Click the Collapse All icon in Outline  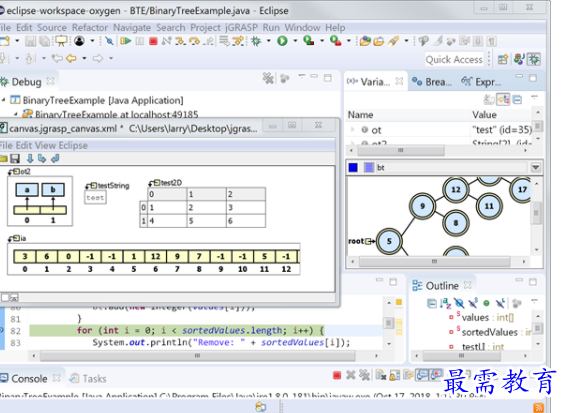tap(431, 303)
